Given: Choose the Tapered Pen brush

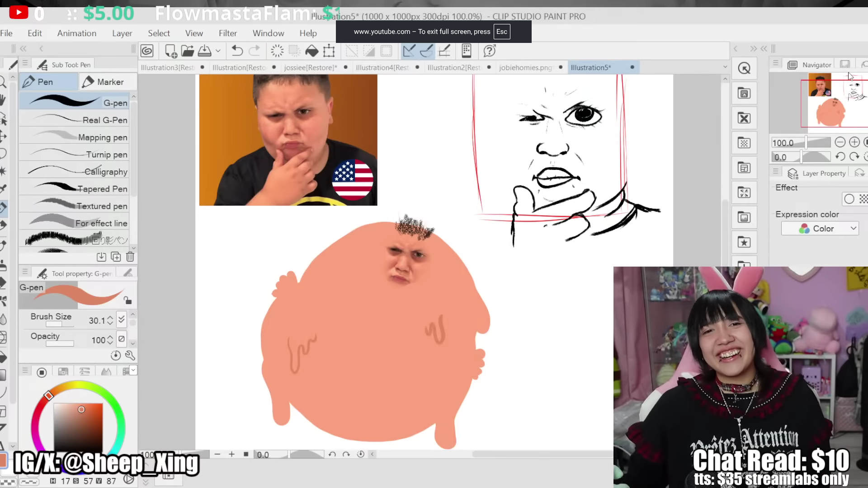Looking at the screenshot, I should coord(75,188).
